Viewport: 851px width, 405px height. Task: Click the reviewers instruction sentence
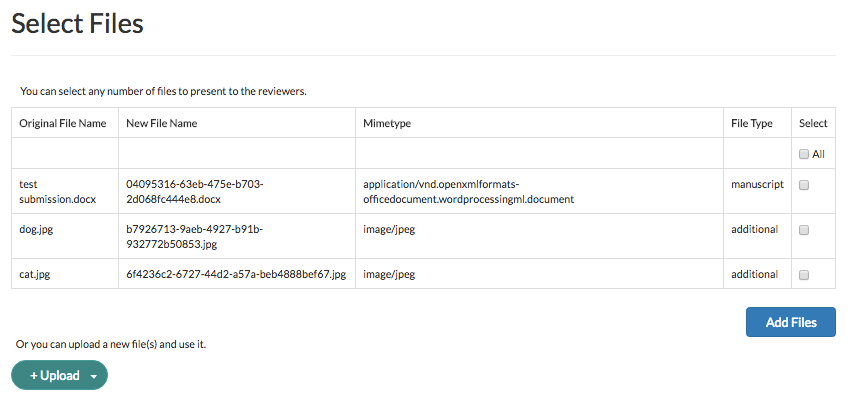(163, 91)
